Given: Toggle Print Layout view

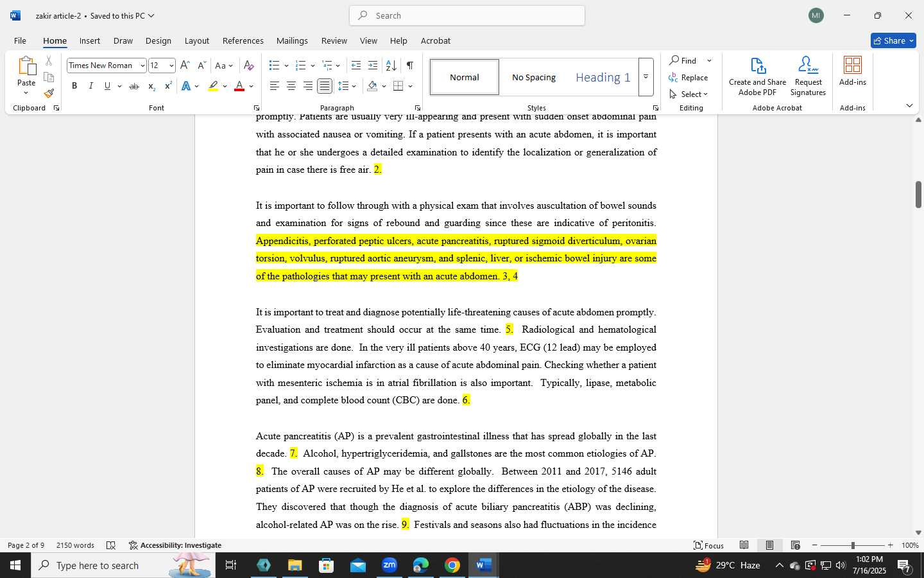Looking at the screenshot, I should (x=769, y=545).
